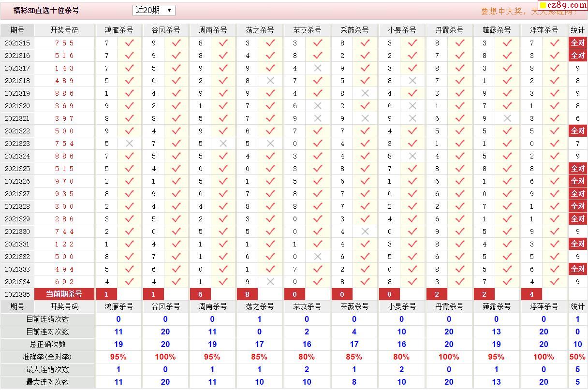Click the 目前连错次数 row label
This screenshot has width=588, height=390.
pos(47,319)
